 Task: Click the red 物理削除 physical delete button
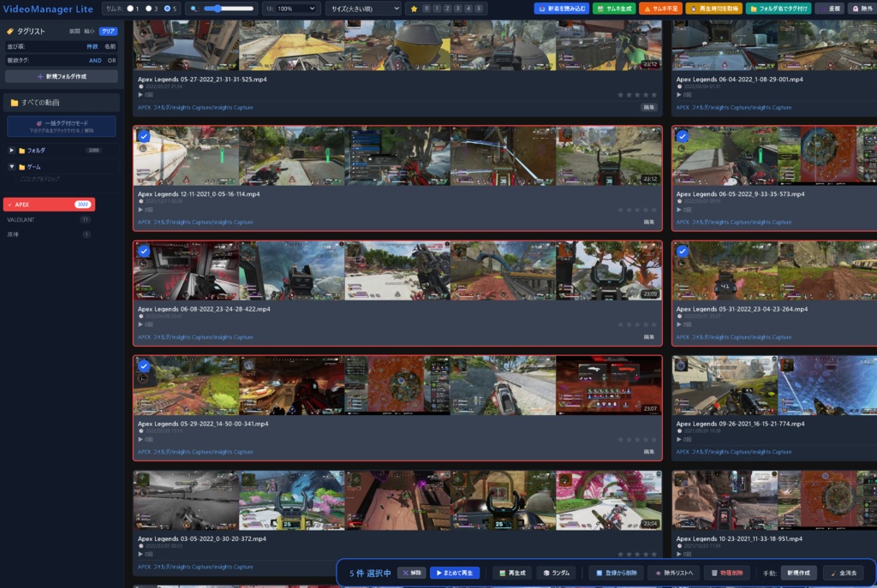point(727,573)
